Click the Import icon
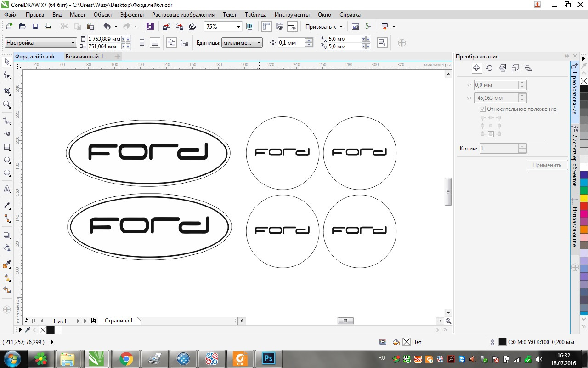 (167, 26)
